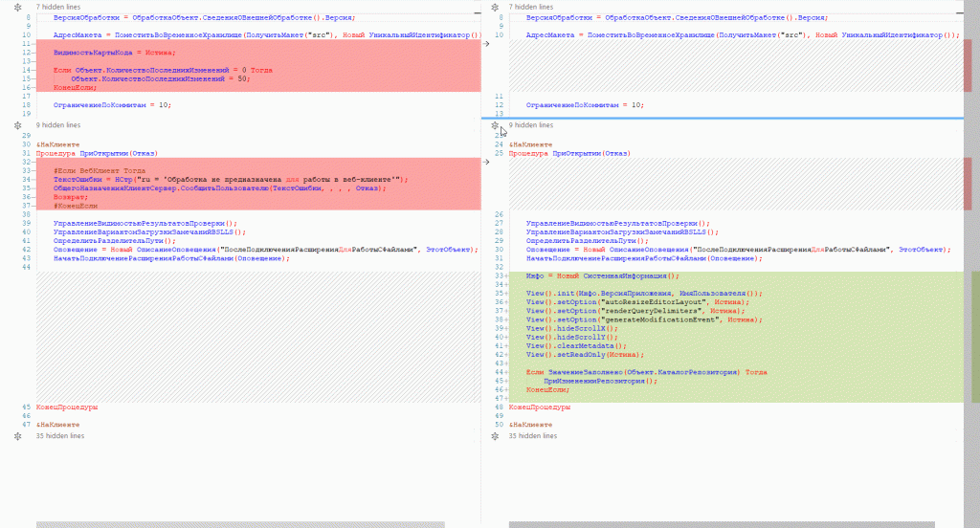Click the left pane horizontal scrollbar
The width and height of the screenshot is (980, 528).
coord(240,525)
